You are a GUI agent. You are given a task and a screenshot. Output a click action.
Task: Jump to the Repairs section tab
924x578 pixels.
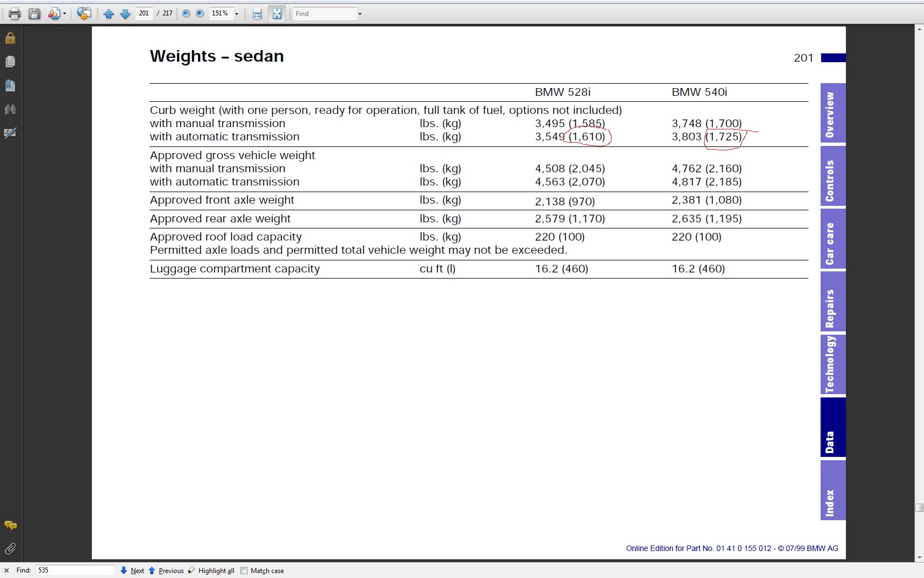[833, 302]
